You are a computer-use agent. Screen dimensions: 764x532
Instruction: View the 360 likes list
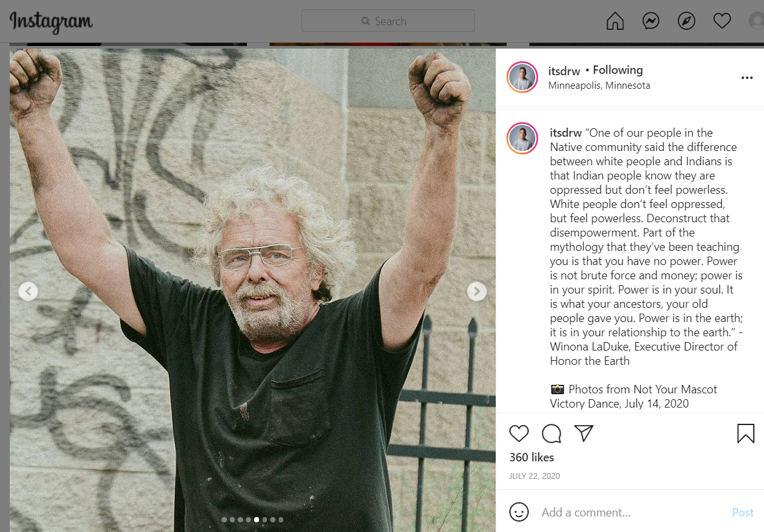coord(531,457)
